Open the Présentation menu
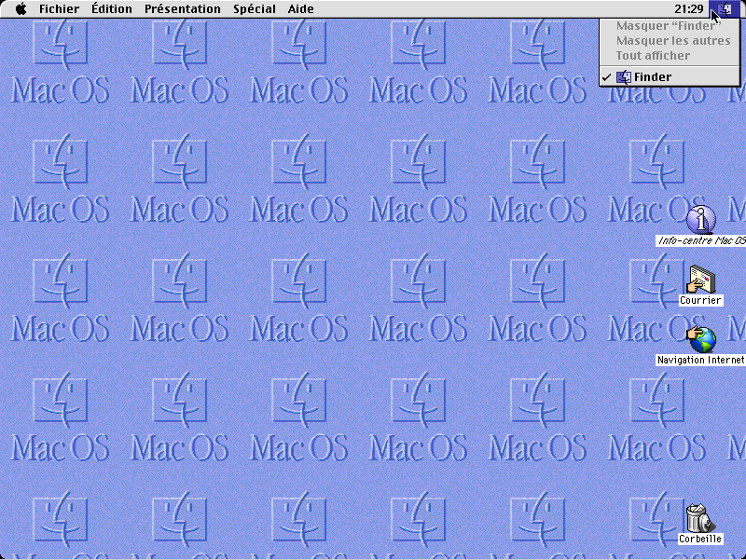Screen dimensions: 746x560 pos(183,9)
